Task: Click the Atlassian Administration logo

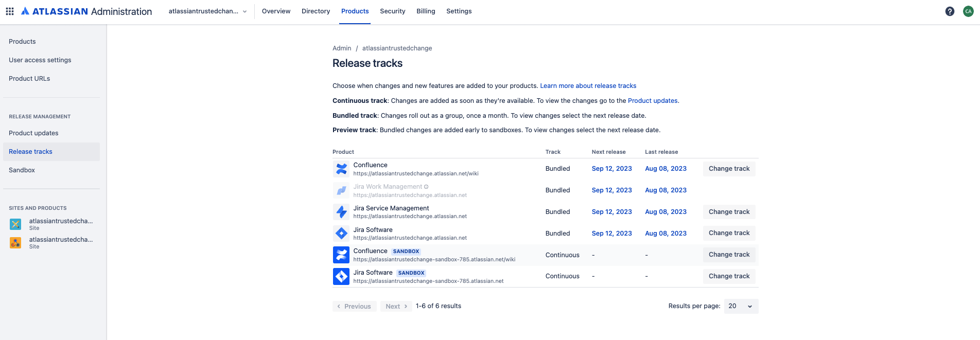Action: pyautogui.click(x=86, y=11)
